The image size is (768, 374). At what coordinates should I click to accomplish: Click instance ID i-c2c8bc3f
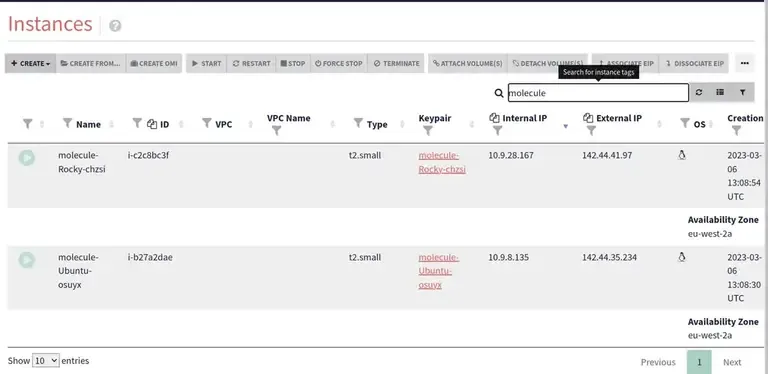coord(148,155)
